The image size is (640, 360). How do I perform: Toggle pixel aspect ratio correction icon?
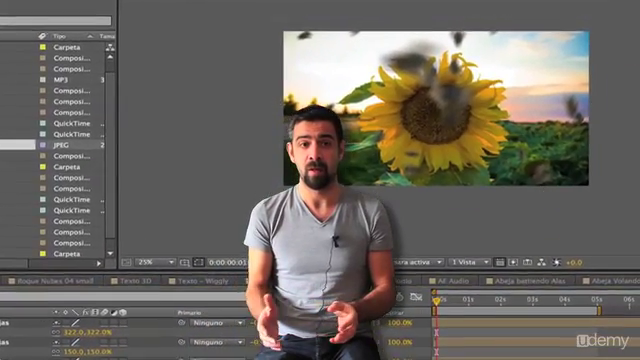pyautogui.click(x=500, y=262)
